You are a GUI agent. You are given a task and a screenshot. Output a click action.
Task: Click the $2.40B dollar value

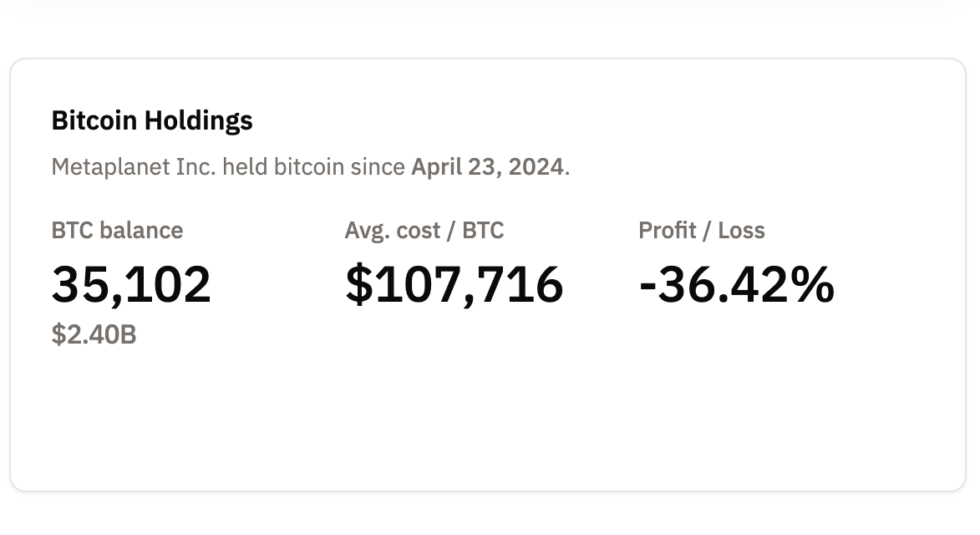tap(94, 335)
